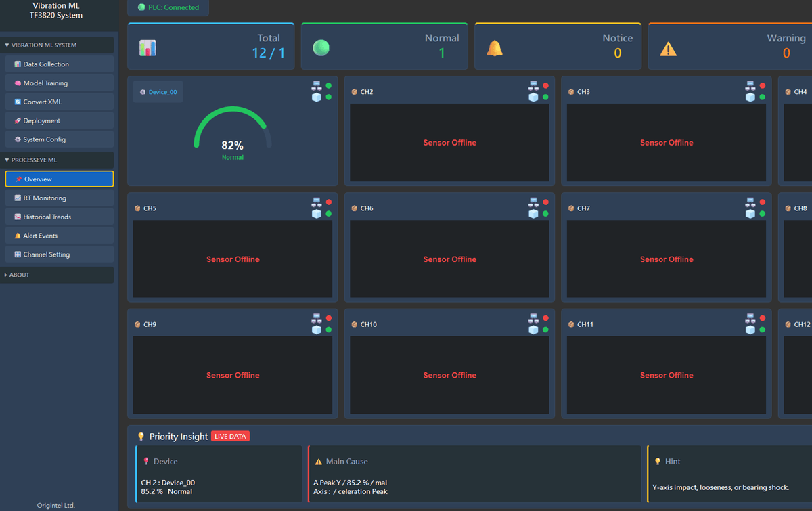The height and width of the screenshot is (511, 812).
Task: Click the Main Cause warning icon
Action: [319, 462]
